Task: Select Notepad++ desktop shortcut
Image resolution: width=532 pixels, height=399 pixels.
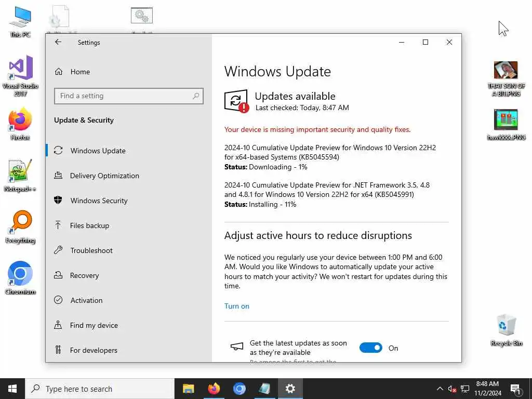Action: pos(20,176)
